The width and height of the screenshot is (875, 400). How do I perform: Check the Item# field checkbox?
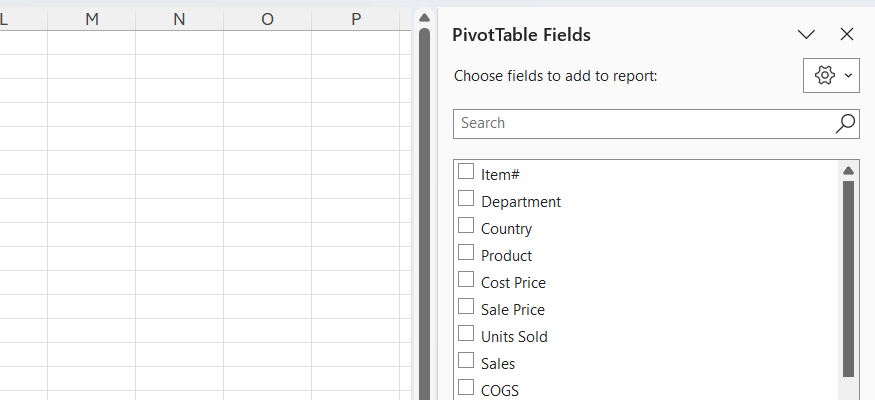click(466, 171)
